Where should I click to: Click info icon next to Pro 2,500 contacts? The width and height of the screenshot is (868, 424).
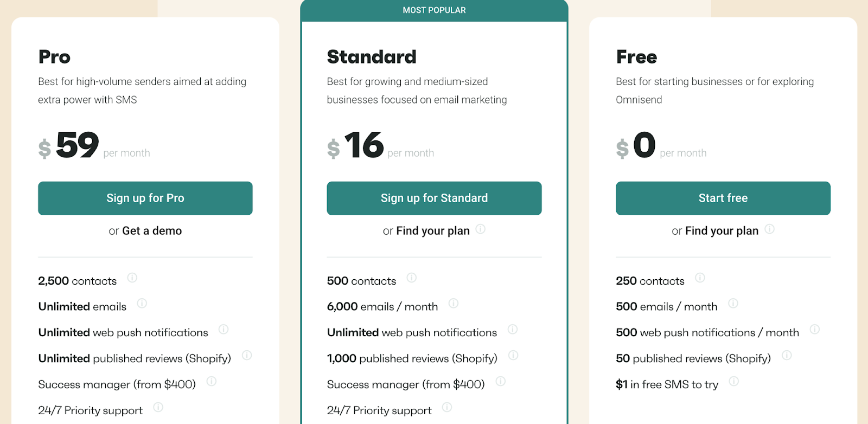[132, 278]
